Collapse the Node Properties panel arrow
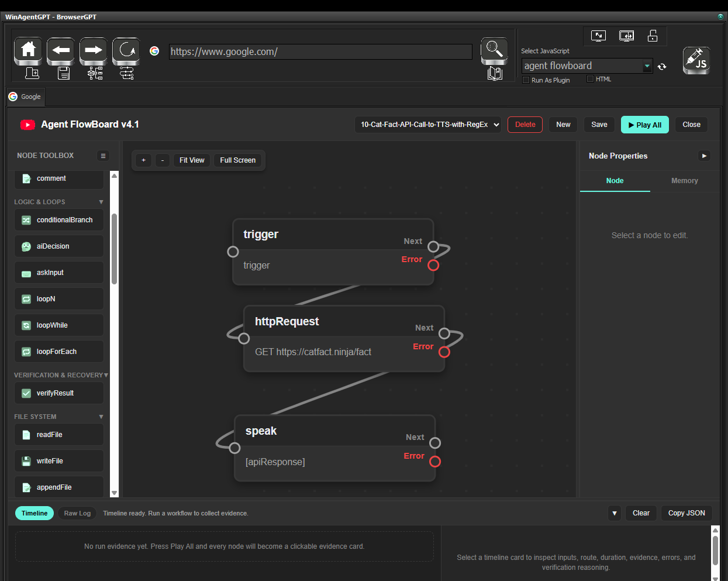This screenshot has height=581, width=728. (x=704, y=156)
